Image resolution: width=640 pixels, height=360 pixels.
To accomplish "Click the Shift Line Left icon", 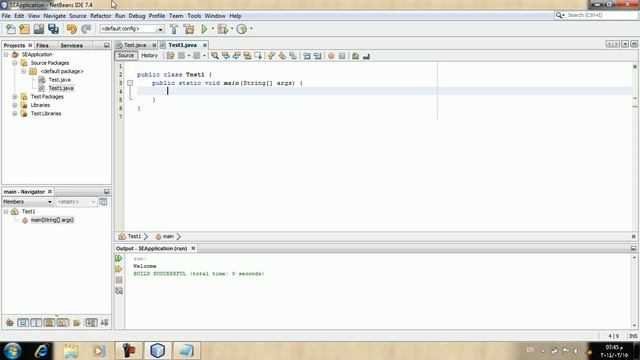I will point(307,56).
